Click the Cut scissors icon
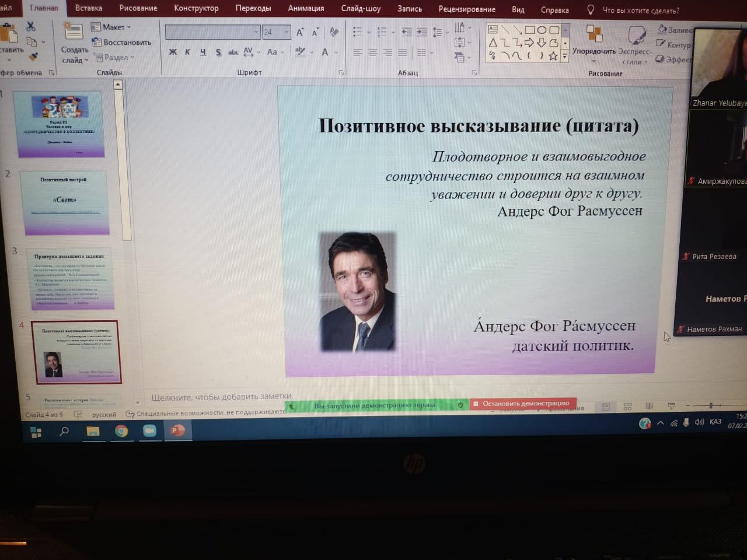Screen dimensions: 747x560 31,27
